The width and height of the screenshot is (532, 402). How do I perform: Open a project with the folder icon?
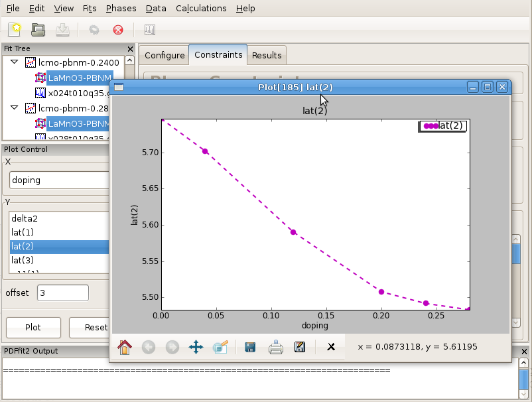pyautogui.click(x=38, y=29)
